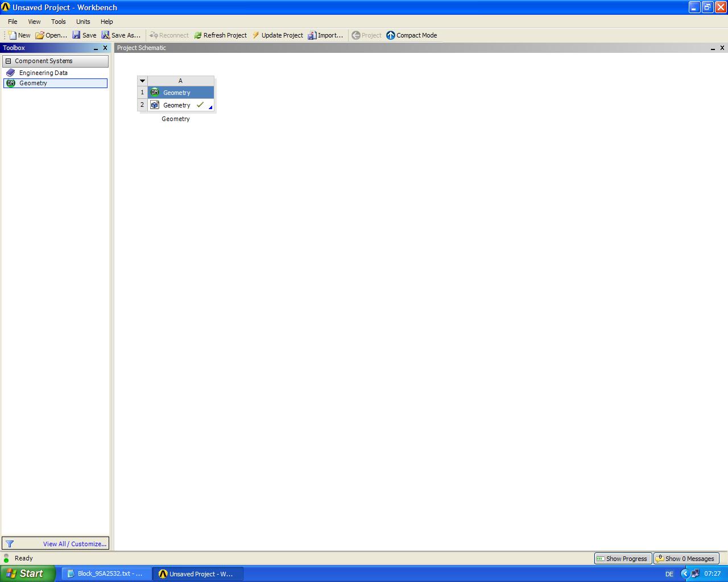
Task: Click Show Progress button
Action: (623, 559)
